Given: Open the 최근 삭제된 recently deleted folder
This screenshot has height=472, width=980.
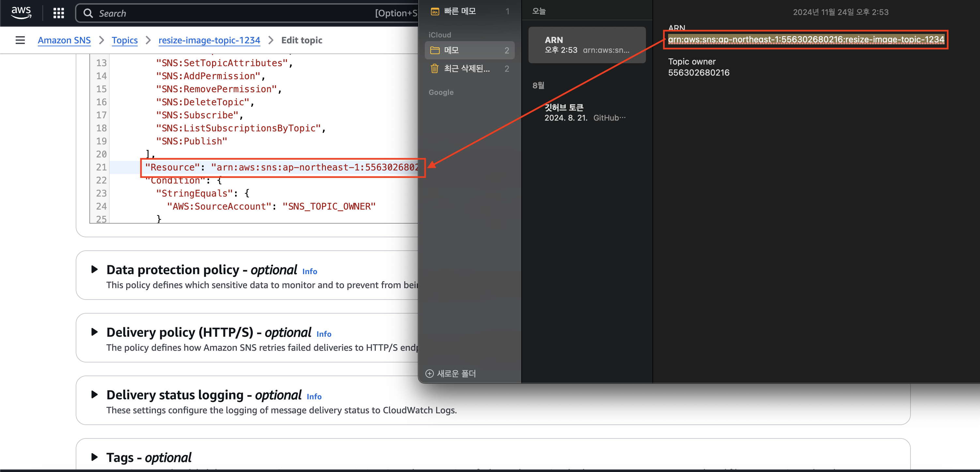Looking at the screenshot, I should click(x=469, y=69).
